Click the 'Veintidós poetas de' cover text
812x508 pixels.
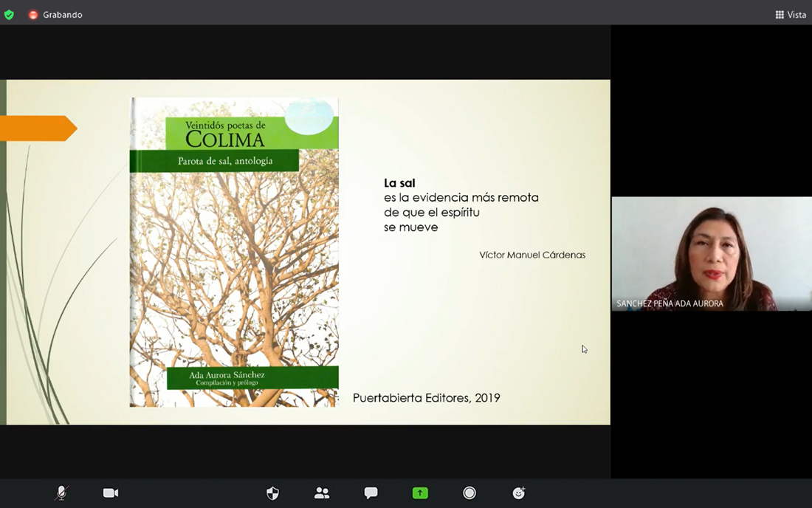[x=225, y=125]
